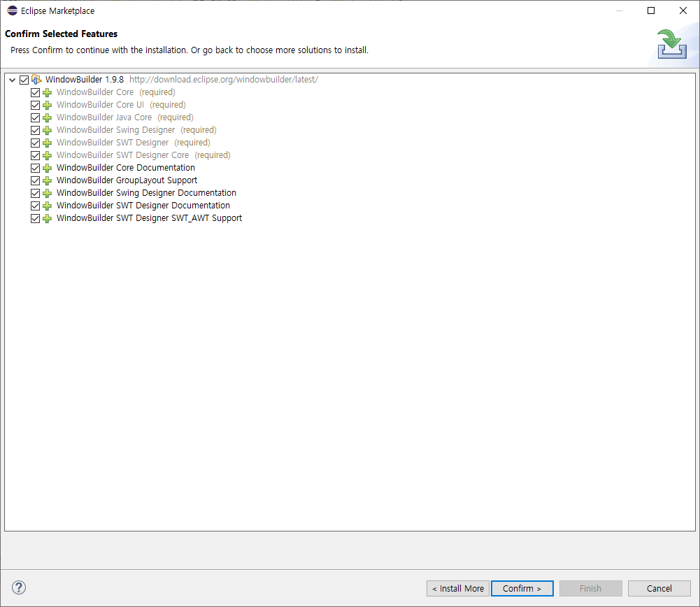
Task: Click the Eclipse logo in title bar
Action: pyautogui.click(x=12, y=10)
